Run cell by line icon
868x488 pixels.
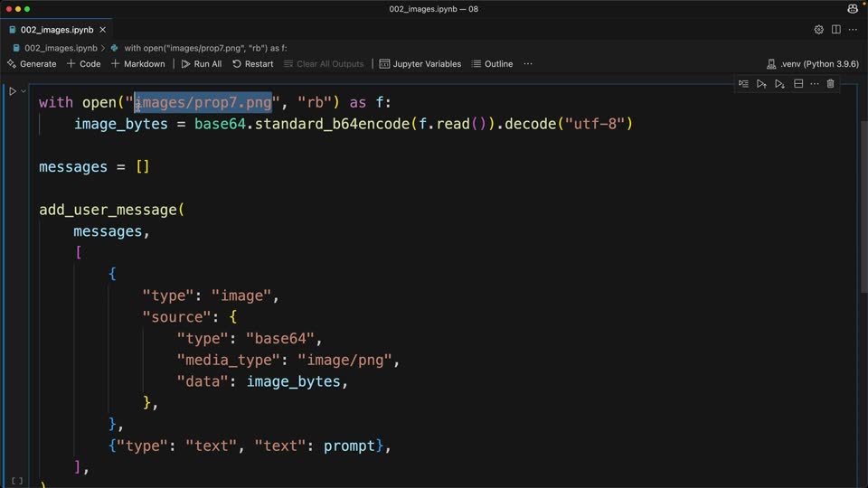tap(743, 83)
